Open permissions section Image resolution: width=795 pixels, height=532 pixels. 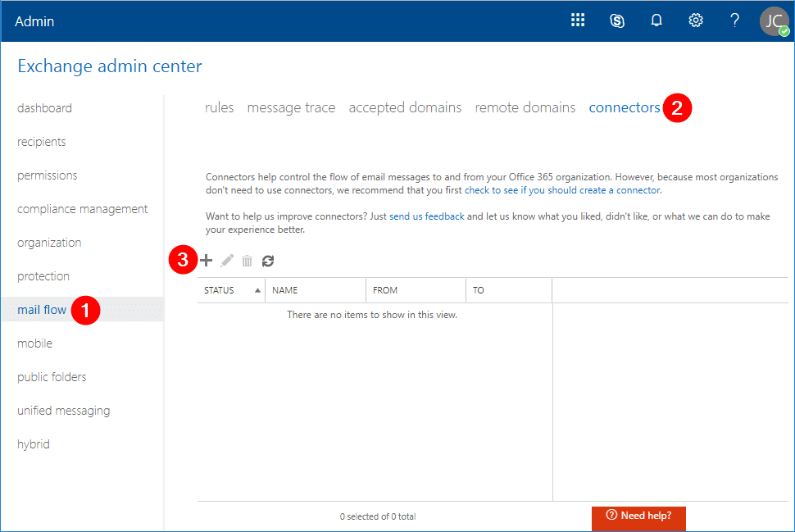point(48,175)
